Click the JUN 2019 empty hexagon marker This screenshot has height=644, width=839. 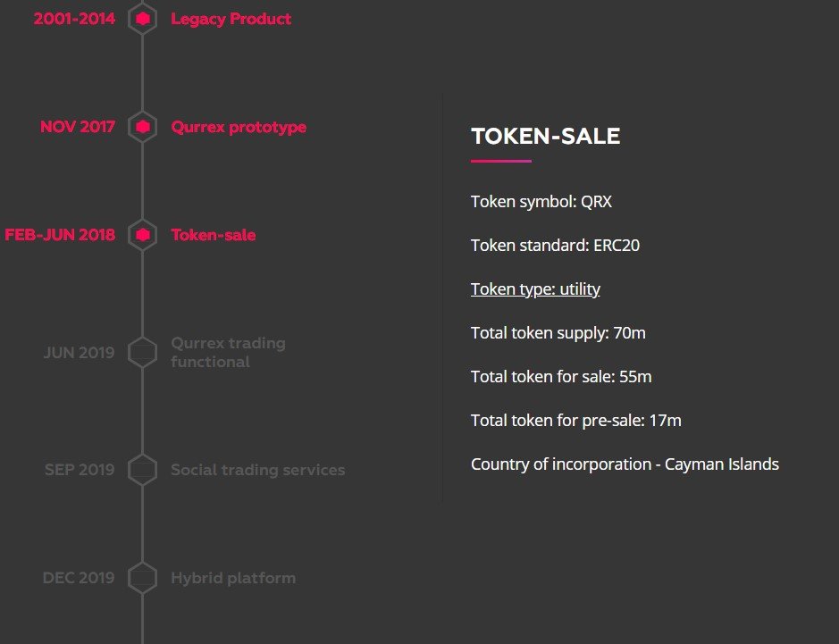(142, 352)
